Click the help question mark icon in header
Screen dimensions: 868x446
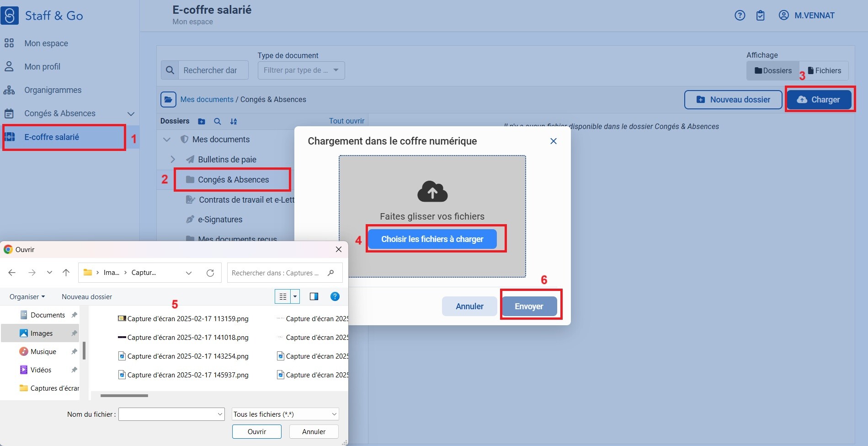[x=740, y=16]
